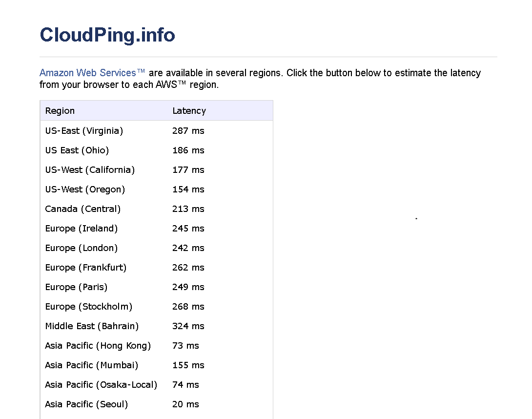Click the 287 ms latency value

click(188, 131)
